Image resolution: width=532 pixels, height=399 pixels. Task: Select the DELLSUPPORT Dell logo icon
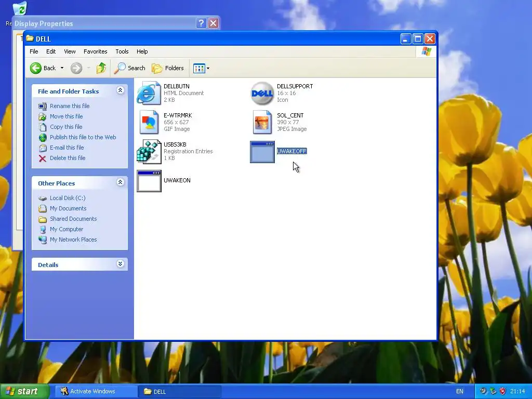(x=262, y=94)
